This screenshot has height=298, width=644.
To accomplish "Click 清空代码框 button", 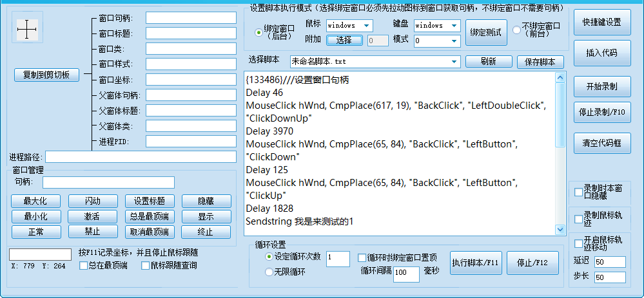I will (x=601, y=143).
